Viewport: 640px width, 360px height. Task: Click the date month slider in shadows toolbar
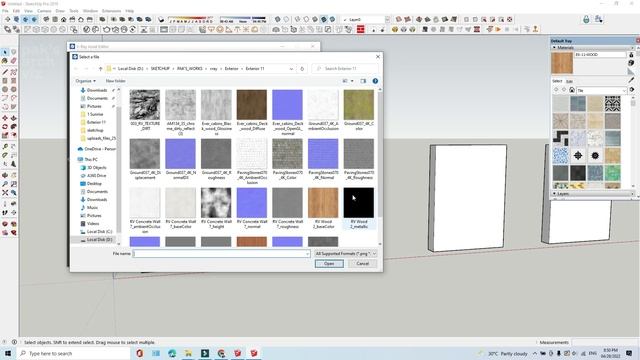(191, 20)
